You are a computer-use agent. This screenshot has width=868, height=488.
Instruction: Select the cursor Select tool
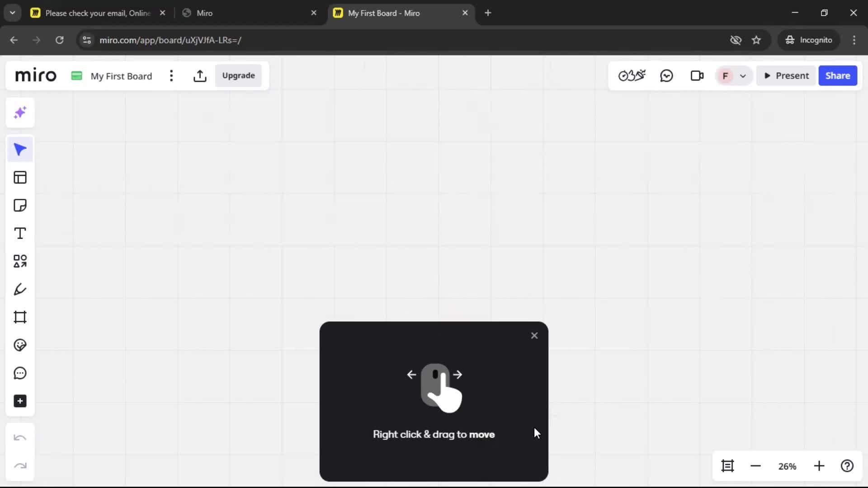click(x=20, y=150)
